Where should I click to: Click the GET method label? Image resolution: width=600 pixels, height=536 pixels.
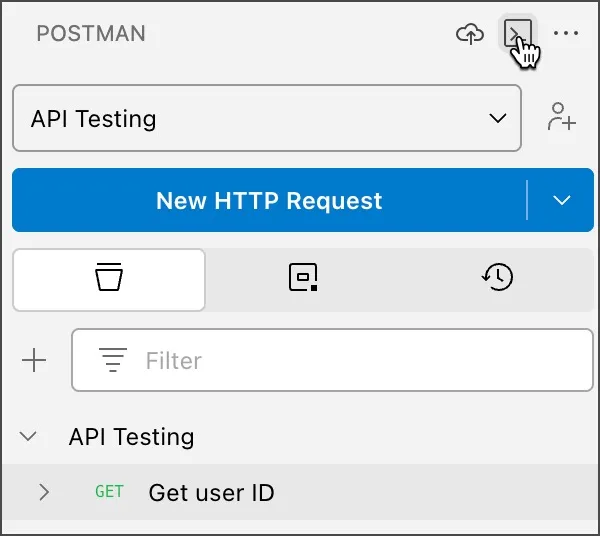(109, 492)
